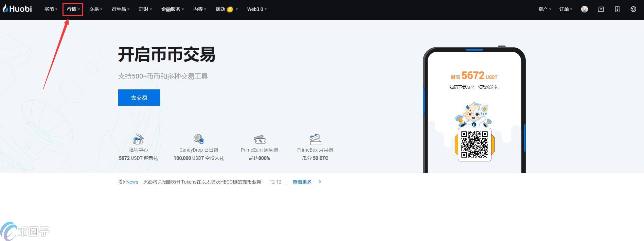Image resolution: width=644 pixels, height=241 pixels.
Task: Expand the Web3.0 menu
Action: point(257,9)
